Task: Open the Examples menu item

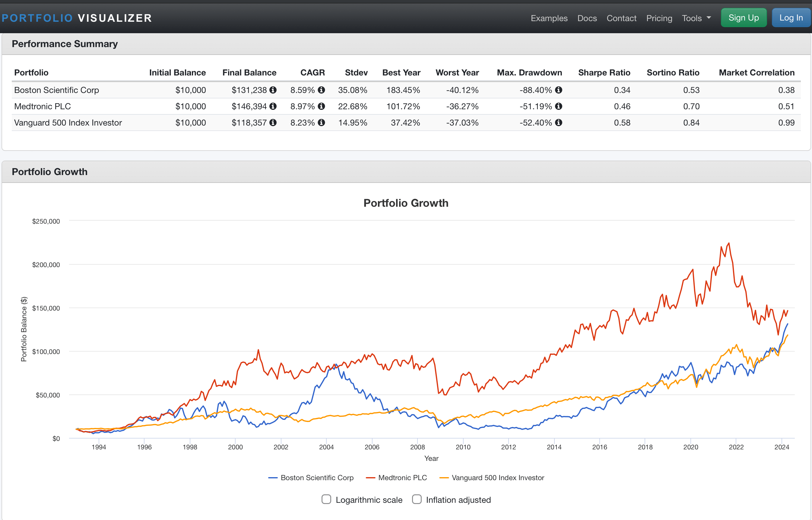Action: point(549,18)
